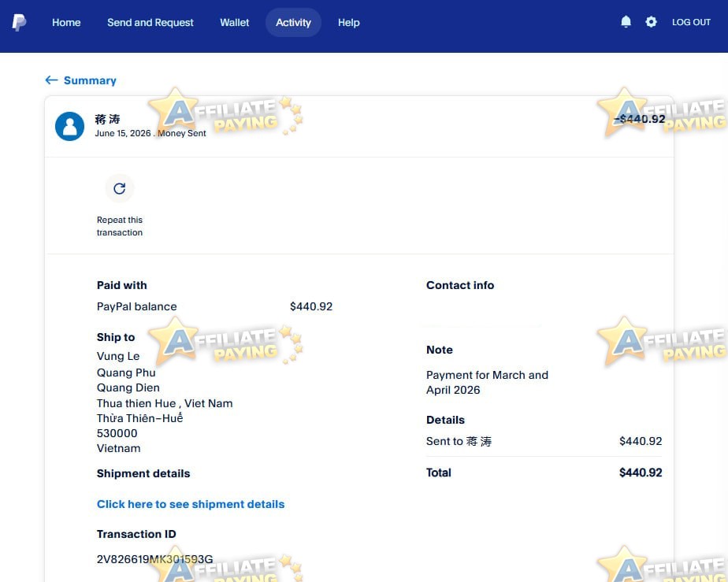Open the notifications bell

click(626, 22)
